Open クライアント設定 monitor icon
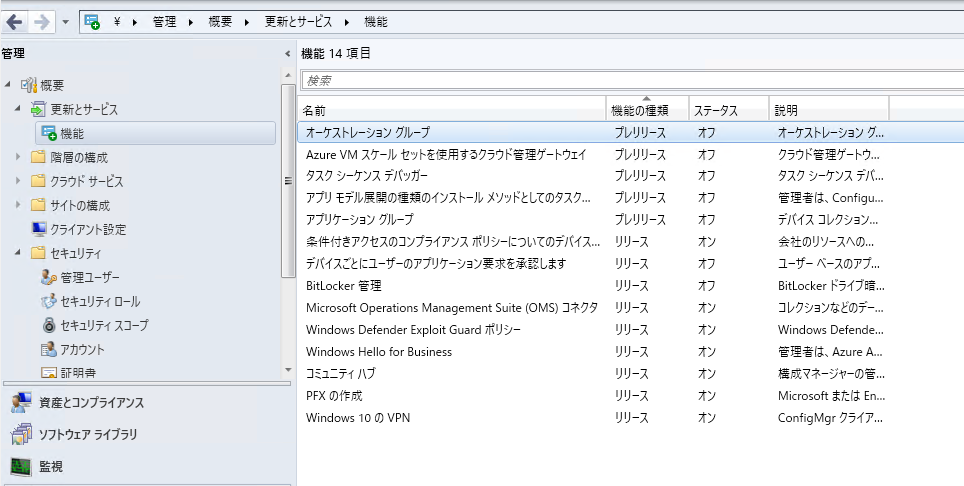964x486 pixels. click(x=39, y=229)
